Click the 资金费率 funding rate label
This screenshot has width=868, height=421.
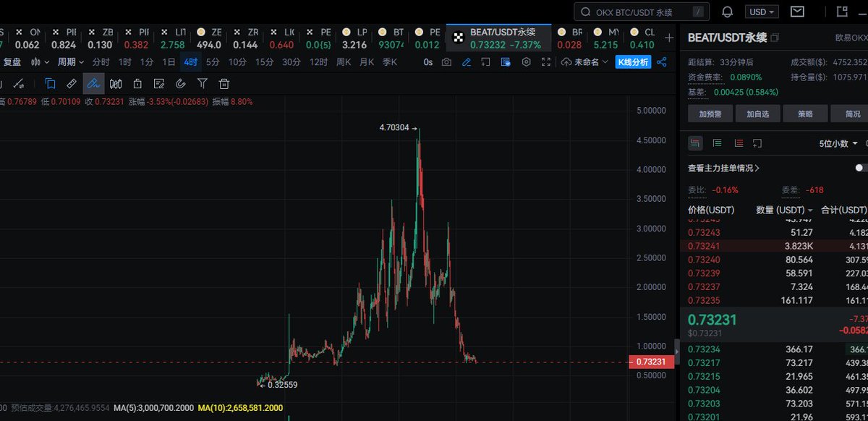(706, 77)
